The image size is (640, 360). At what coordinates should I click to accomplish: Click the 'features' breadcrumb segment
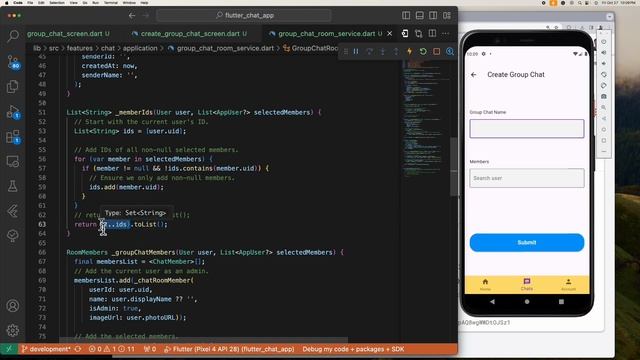pyautogui.click(x=80, y=48)
